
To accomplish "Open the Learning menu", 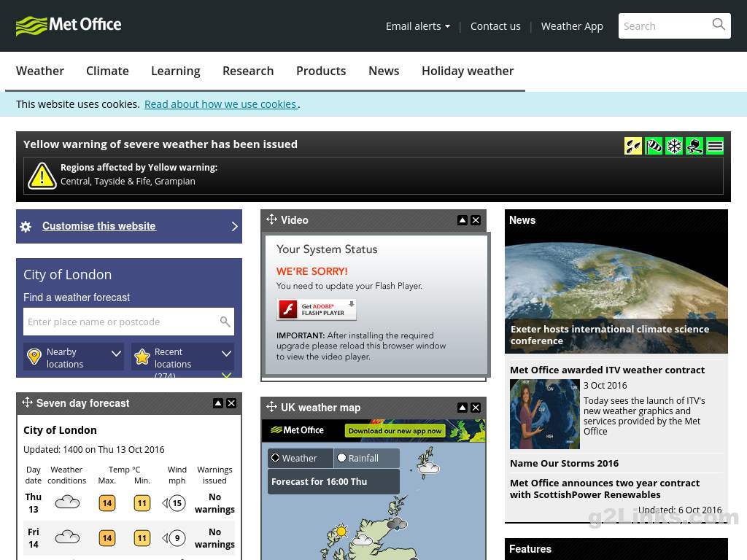I will (x=176, y=71).
